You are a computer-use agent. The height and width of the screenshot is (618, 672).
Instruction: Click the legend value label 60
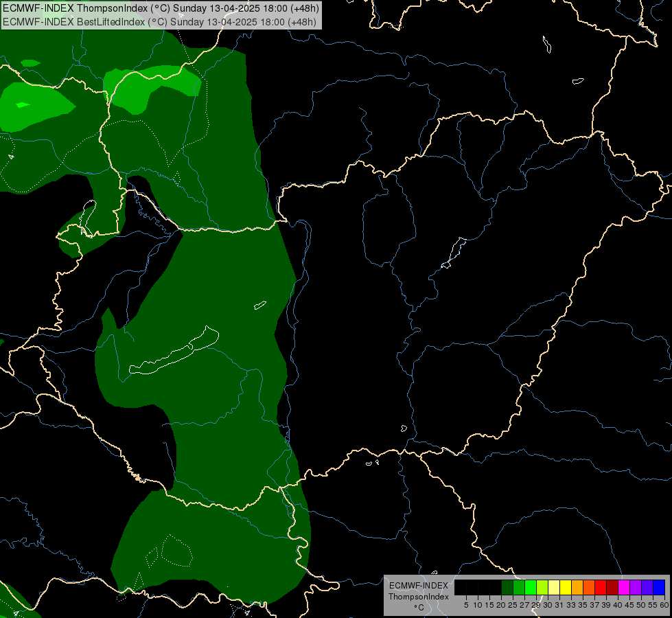[x=664, y=605]
